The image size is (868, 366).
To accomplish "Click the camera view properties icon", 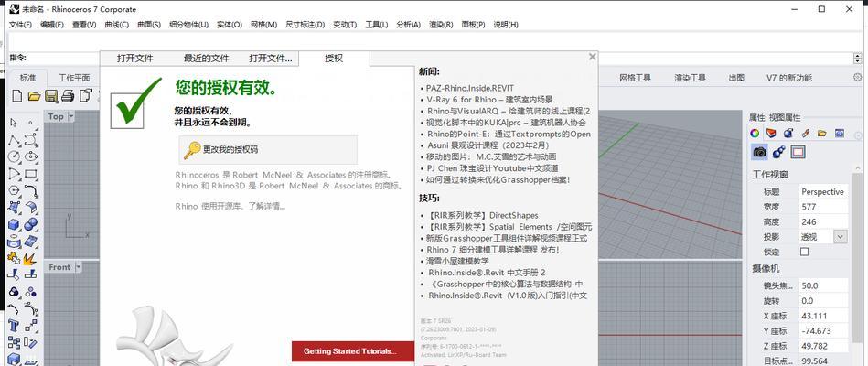I will click(759, 152).
